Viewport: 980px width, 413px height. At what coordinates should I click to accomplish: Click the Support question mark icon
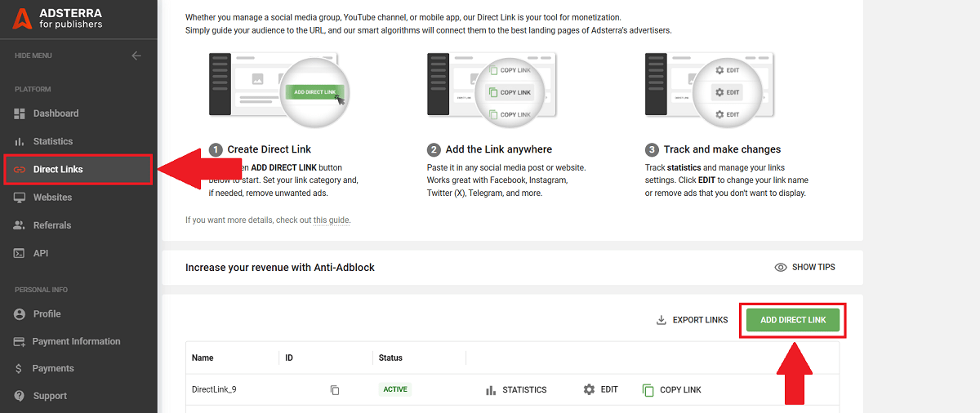pyautogui.click(x=20, y=396)
